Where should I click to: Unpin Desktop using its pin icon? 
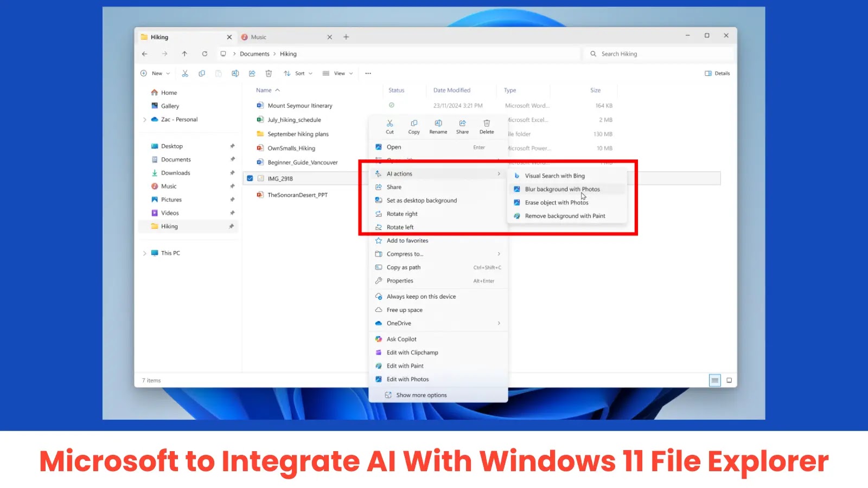[232, 146]
